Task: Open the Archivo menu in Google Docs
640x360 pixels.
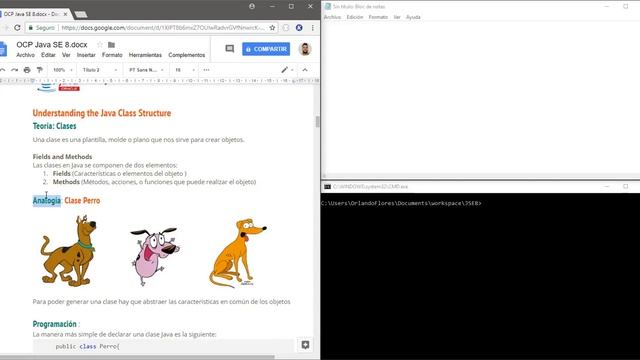Action: 25,55
